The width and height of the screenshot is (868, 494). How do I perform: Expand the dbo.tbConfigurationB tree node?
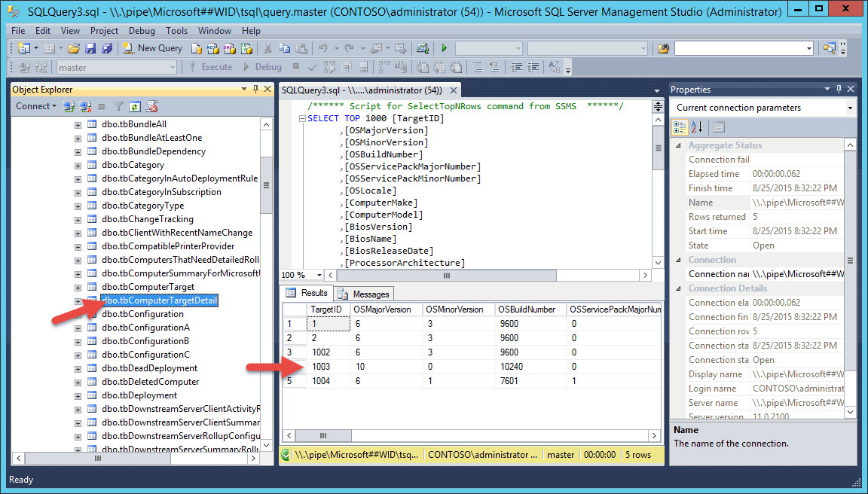(x=78, y=342)
